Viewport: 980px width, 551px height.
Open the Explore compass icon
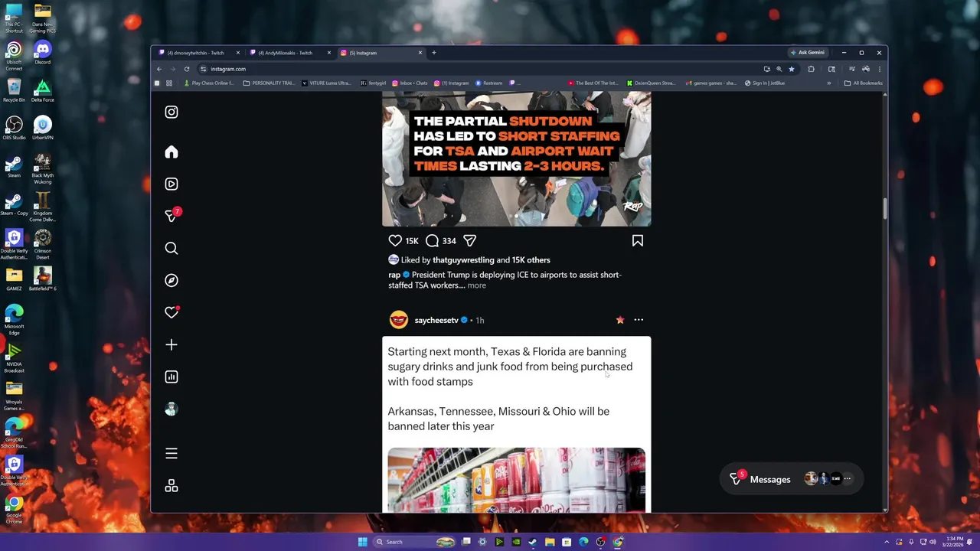tap(171, 281)
